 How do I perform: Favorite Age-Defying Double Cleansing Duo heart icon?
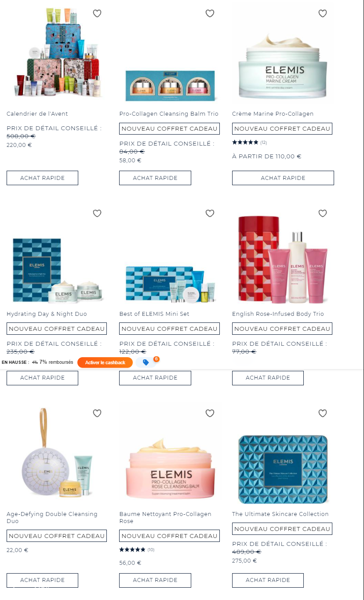97,413
